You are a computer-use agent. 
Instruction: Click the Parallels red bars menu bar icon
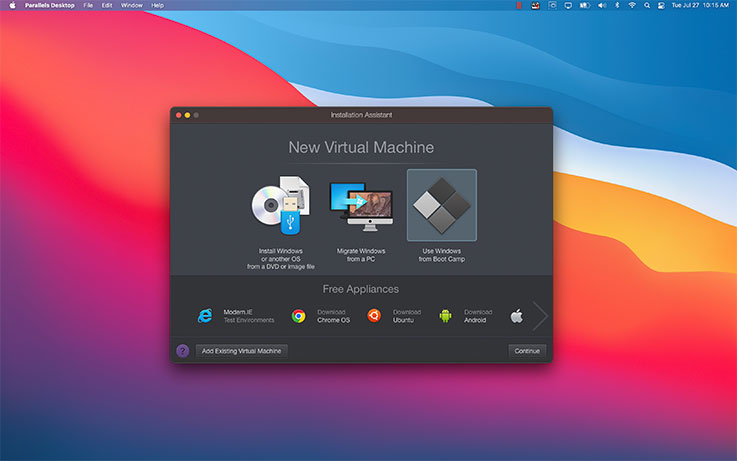click(519, 5)
